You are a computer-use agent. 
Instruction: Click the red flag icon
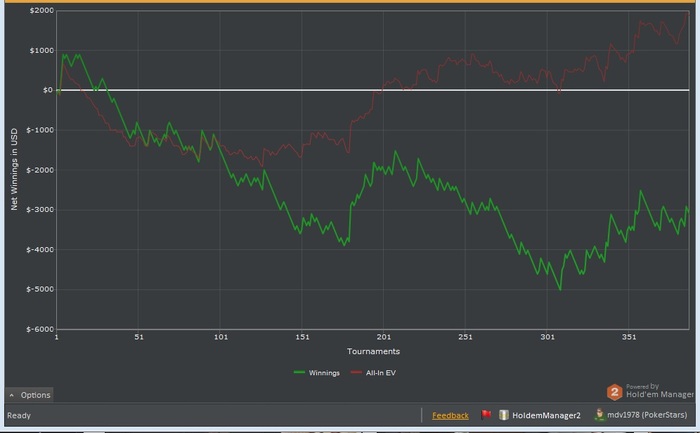(x=486, y=415)
